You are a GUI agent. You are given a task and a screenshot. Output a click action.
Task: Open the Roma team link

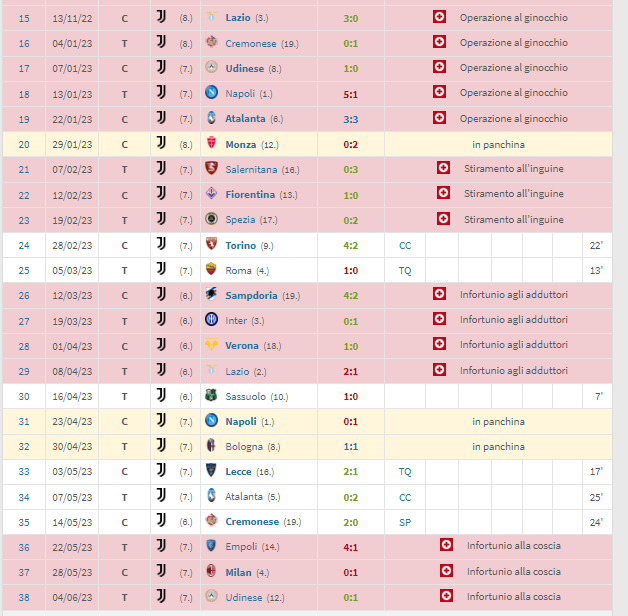(238, 271)
